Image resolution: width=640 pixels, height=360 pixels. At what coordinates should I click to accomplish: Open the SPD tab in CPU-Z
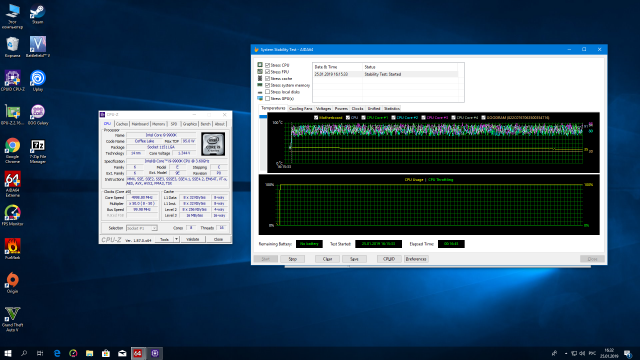tap(174, 124)
